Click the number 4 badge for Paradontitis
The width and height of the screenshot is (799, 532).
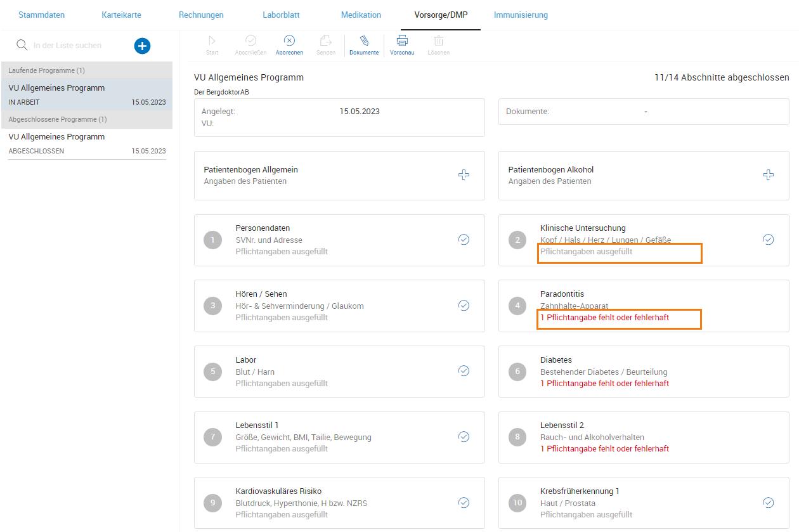coord(517,306)
